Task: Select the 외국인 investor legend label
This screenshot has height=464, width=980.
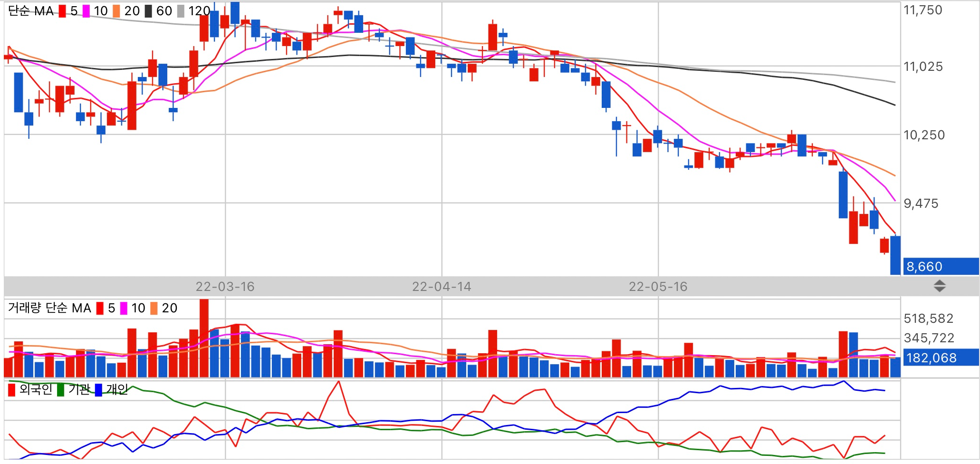Action: tap(36, 390)
